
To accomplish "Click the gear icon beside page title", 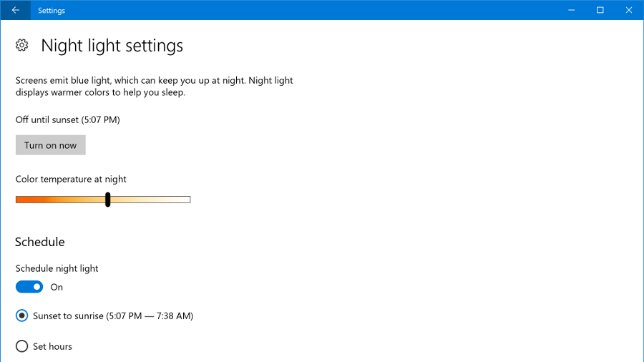I will coord(21,45).
